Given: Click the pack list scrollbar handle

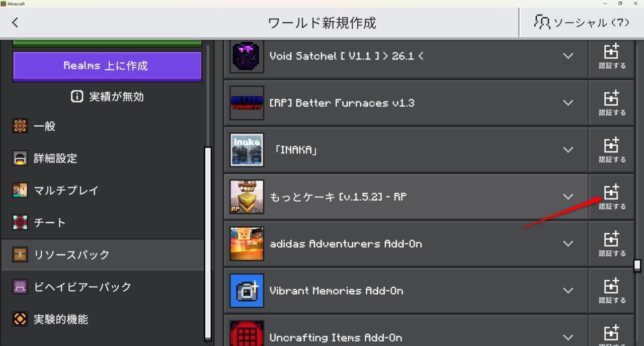Looking at the screenshot, I should tap(637, 265).
